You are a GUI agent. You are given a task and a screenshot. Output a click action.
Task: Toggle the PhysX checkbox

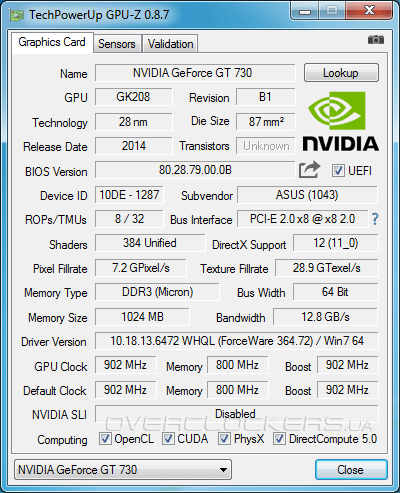pos(224,439)
